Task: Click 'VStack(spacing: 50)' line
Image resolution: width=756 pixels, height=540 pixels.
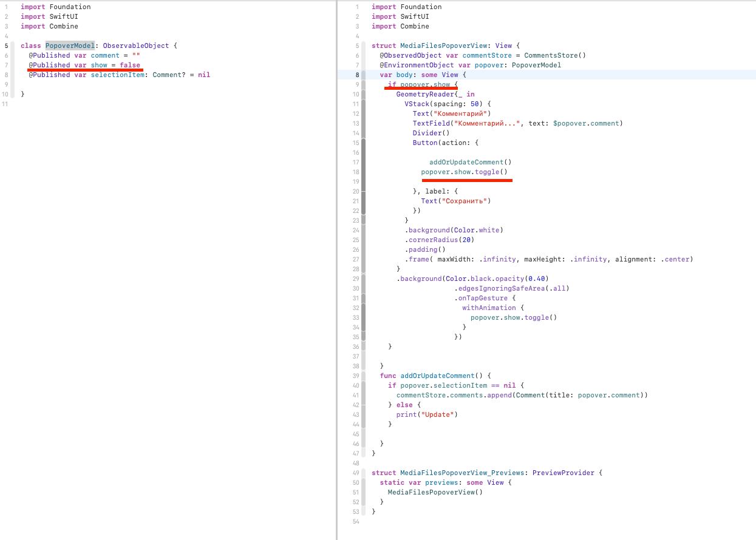Action: click(448, 104)
